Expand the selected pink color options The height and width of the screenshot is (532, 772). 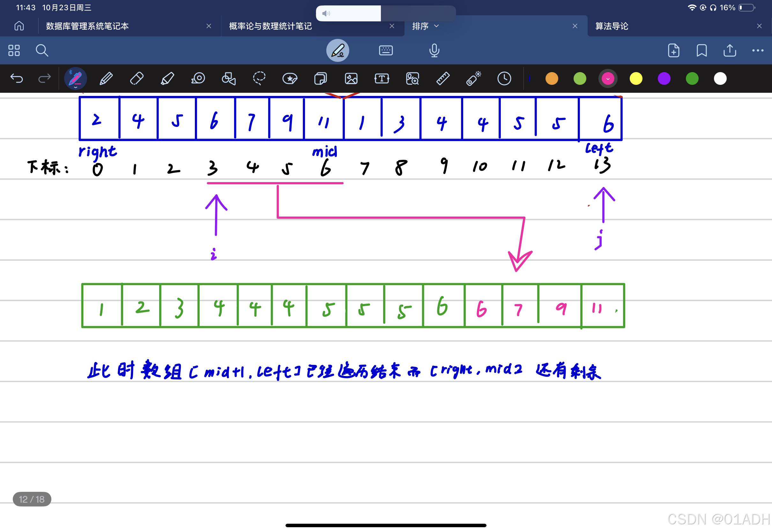[608, 79]
